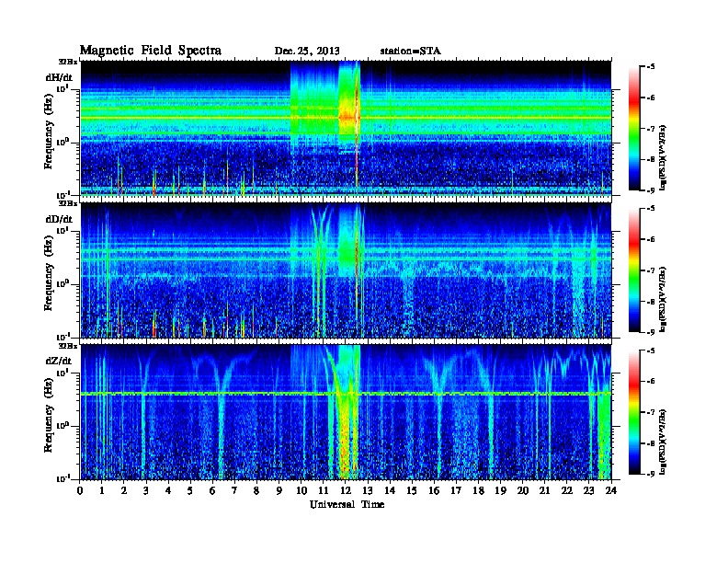Screen dimensions: 728x563
Task: Click hour 8 on the Universal Time axis
Action: pyautogui.click(x=256, y=490)
